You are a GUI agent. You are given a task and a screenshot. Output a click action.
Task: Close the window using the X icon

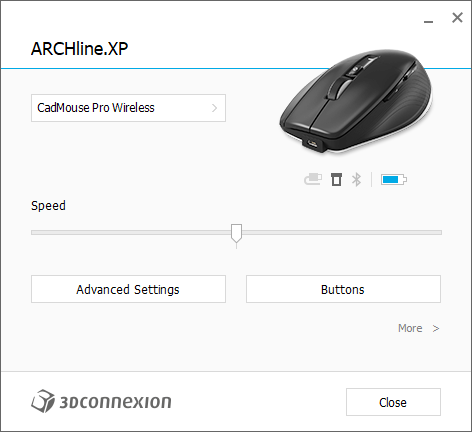457,18
